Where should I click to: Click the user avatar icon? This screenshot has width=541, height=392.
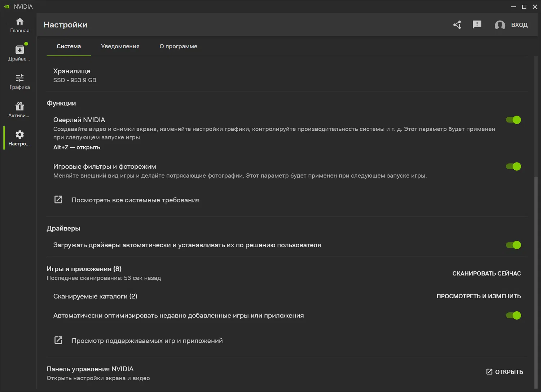(x=500, y=25)
